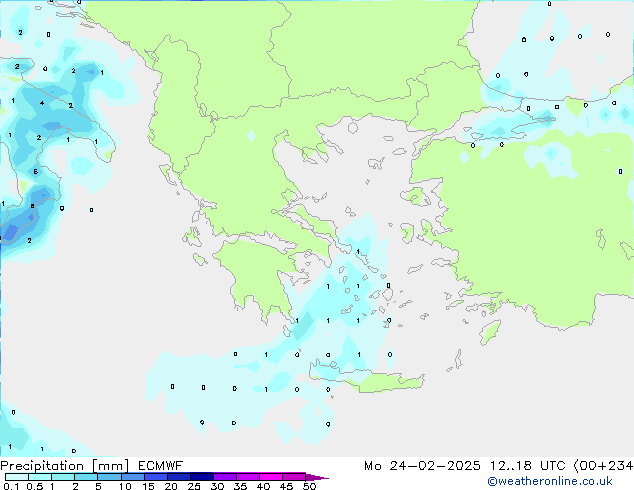Image resolution: width=634 pixels, height=490 pixels.
Task: Pick the 5–10 mm legend color swatch
Action: click(109, 477)
